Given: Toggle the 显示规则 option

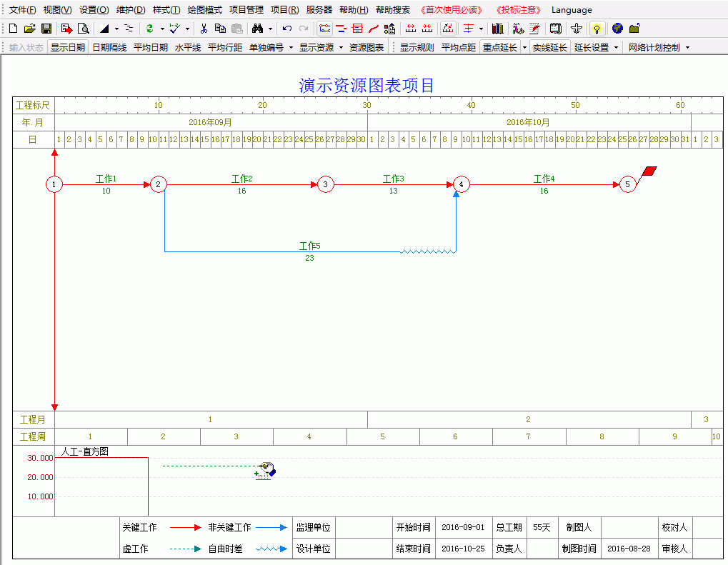Looking at the screenshot, I should point(417,47).
